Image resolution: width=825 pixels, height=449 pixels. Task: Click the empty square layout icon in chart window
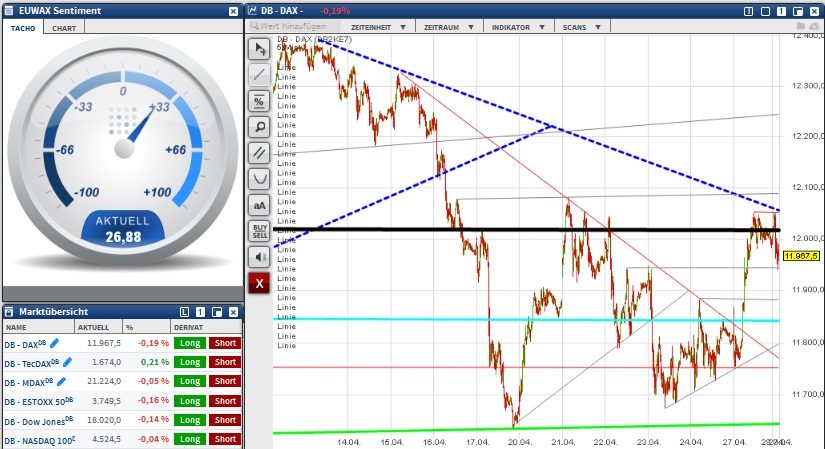[765, 11]
